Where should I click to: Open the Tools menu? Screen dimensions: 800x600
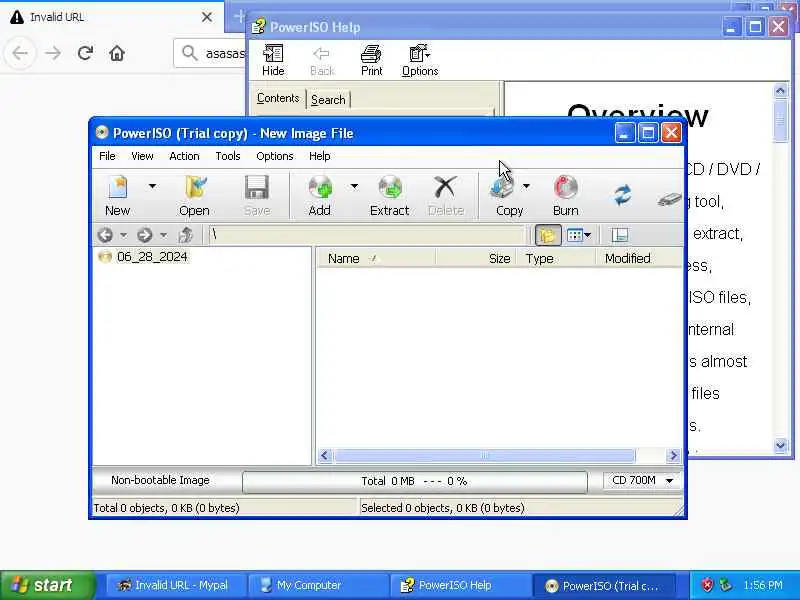pos(228,156)
